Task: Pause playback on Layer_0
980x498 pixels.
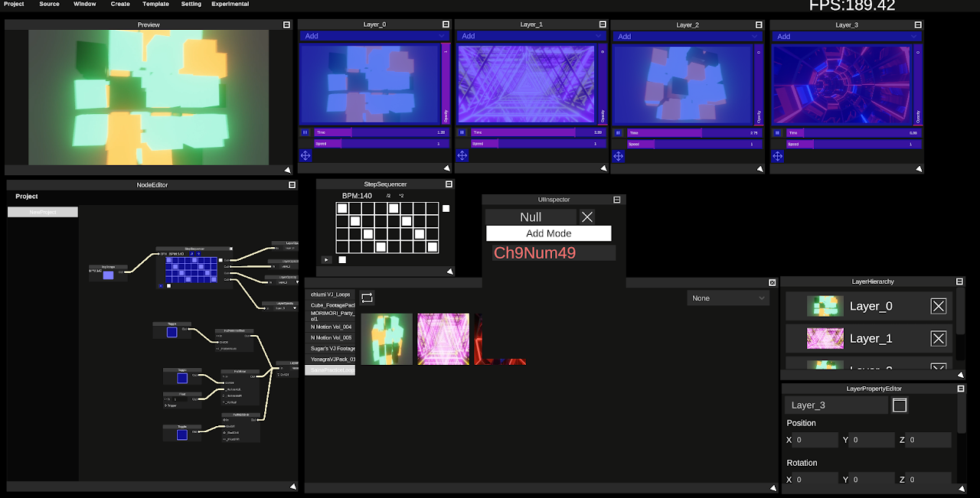Action: 305,132
